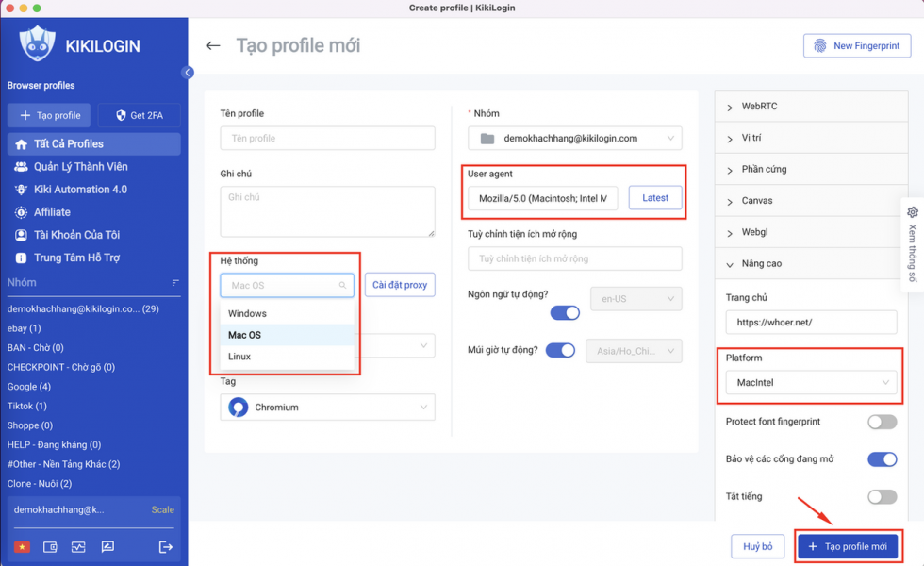
Task: Open the feedback chat icon in footer
Action: coord(107,547)
